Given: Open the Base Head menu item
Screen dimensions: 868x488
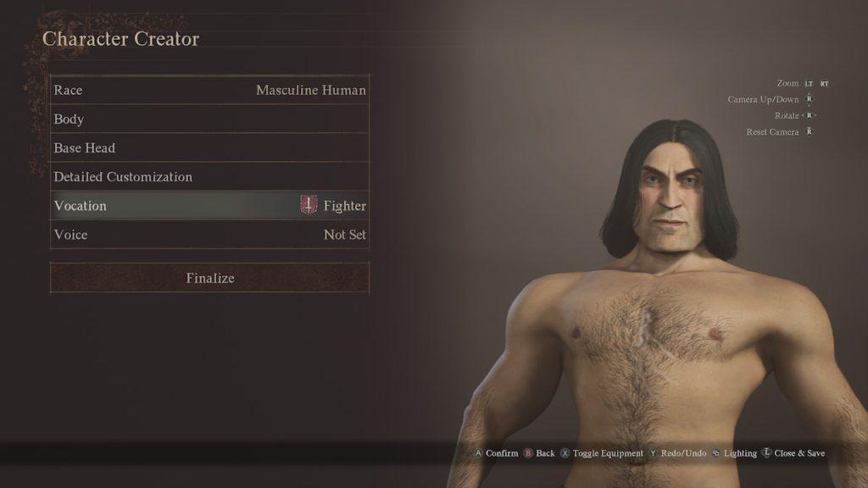Looking at the screenshot, I should click(210, 147).
